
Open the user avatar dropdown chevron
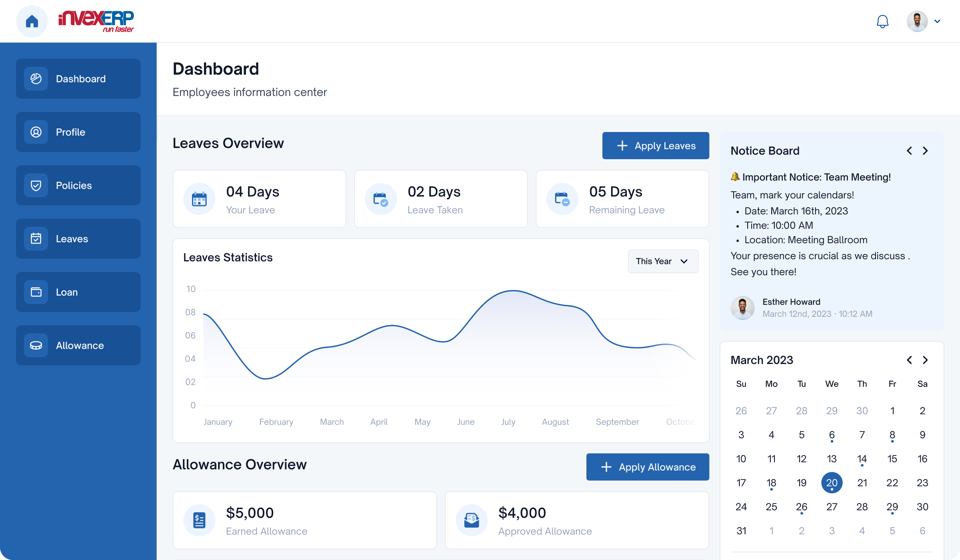[937, 21]
